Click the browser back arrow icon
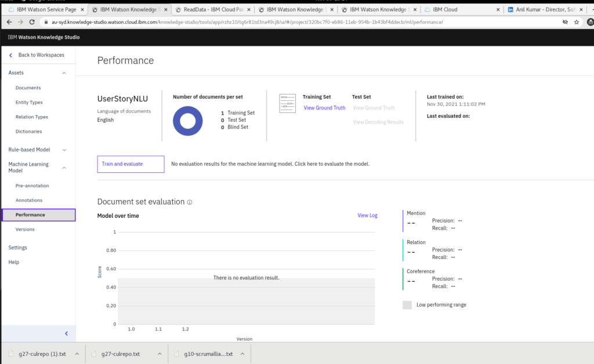 click(x=9, y=21)
